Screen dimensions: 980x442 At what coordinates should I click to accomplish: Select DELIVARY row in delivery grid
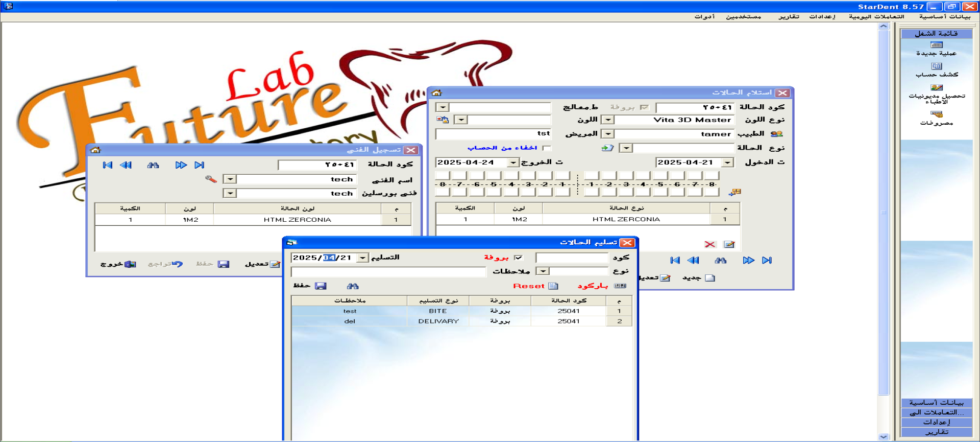(461, 321)
